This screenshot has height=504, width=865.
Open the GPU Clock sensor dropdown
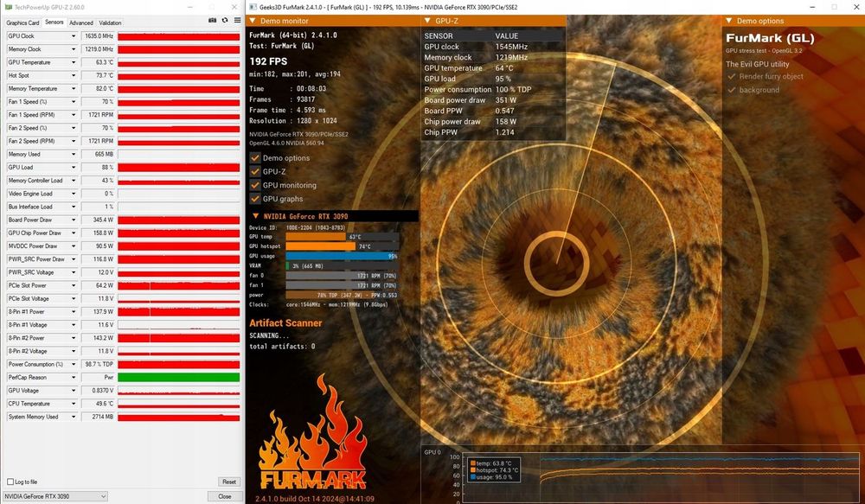tap(74, 35)
